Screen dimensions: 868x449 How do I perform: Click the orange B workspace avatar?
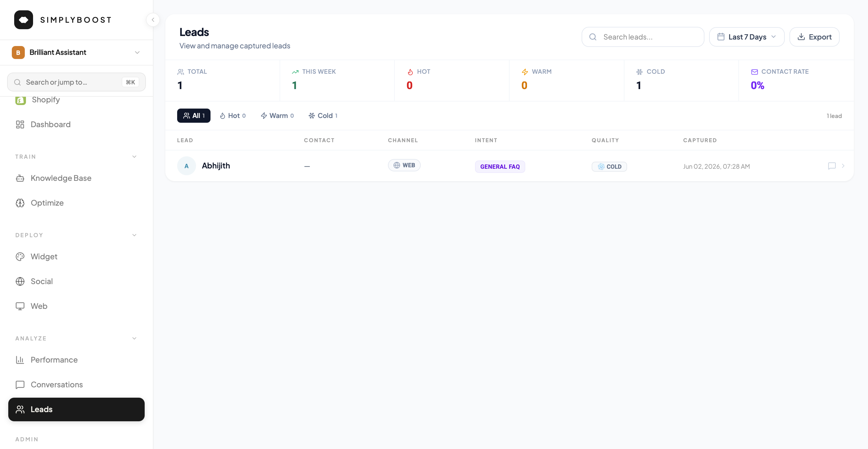[x=18, y=53]
